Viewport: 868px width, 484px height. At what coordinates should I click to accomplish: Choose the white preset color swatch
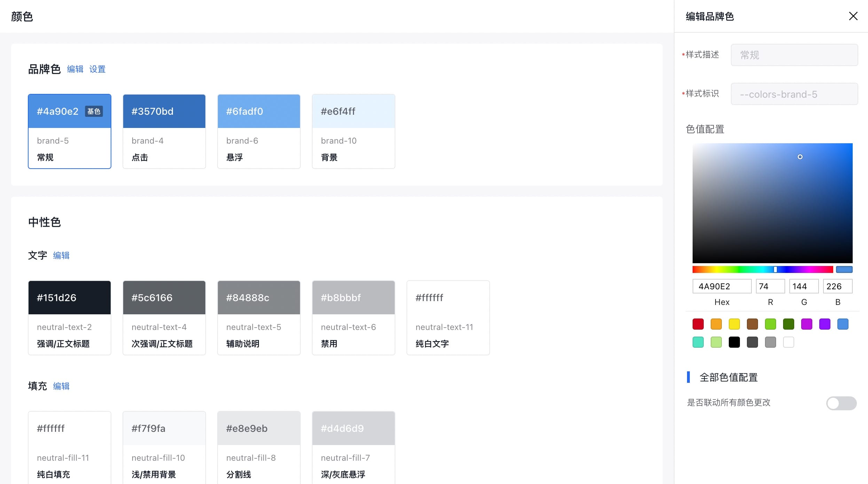(788, 342)
